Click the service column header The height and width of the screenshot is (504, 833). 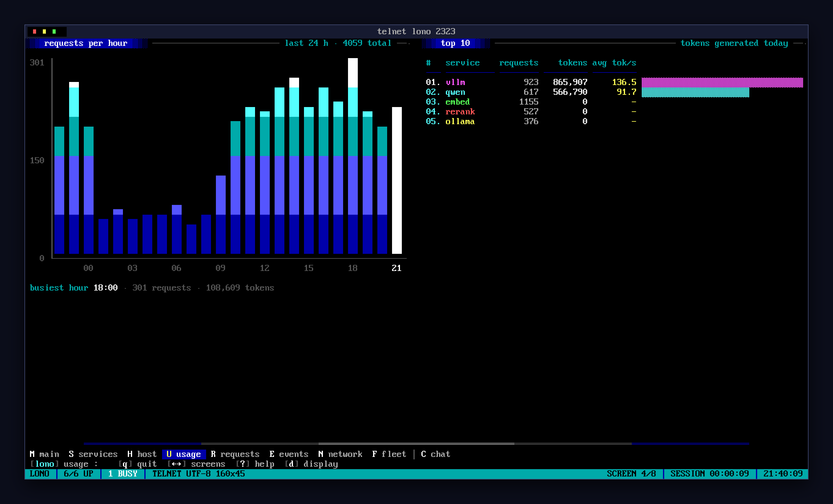462,63
